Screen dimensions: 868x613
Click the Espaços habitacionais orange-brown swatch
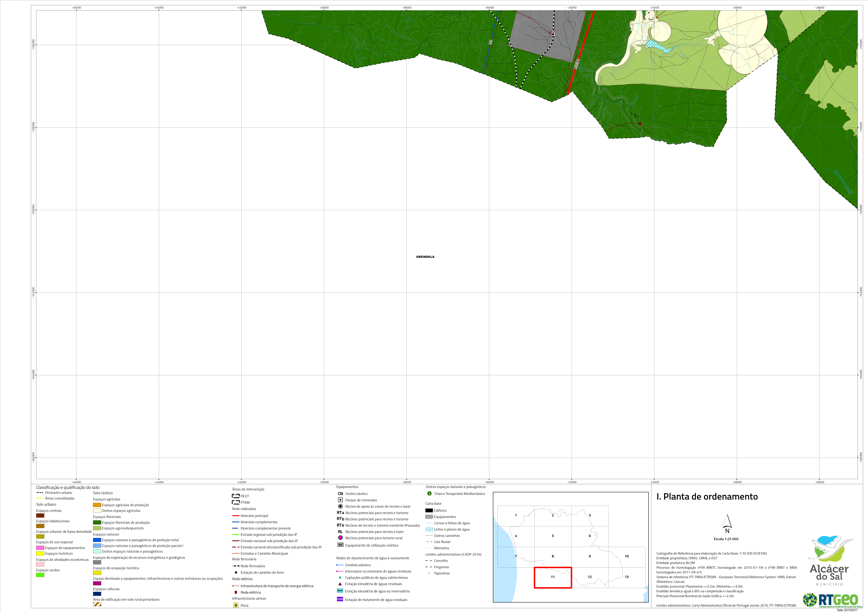coord(40,526)
